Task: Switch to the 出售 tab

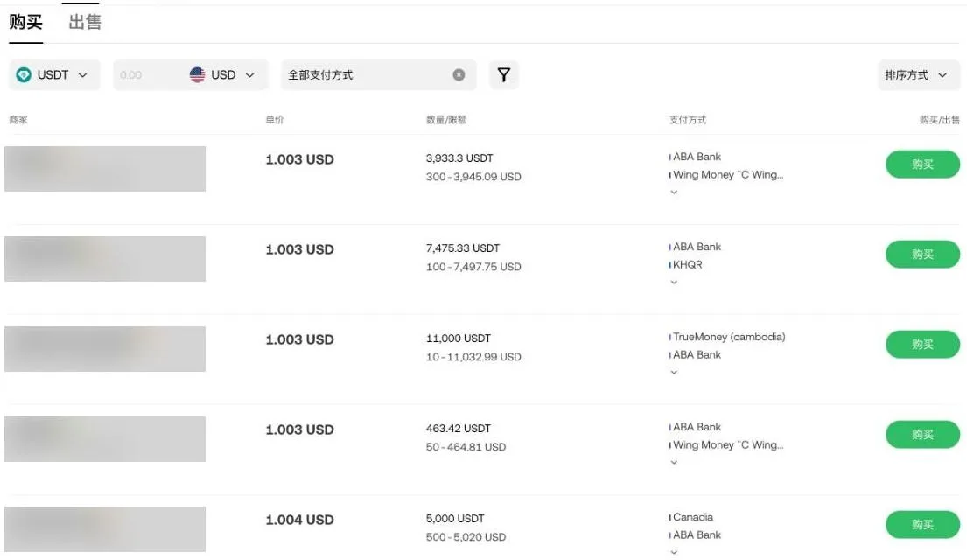Action: pyautogui.click(x=85, y=23)
